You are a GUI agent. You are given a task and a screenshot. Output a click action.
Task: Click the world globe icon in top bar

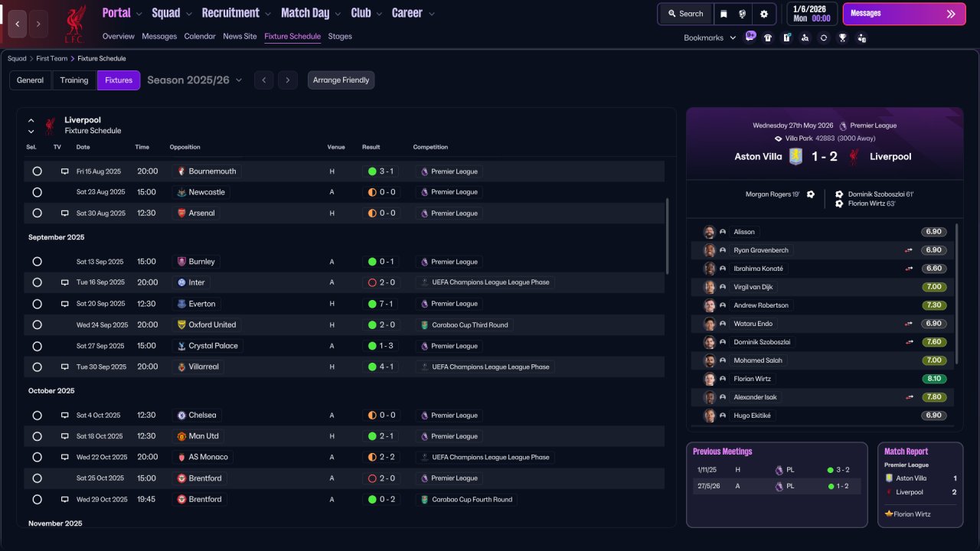[743, 14]
